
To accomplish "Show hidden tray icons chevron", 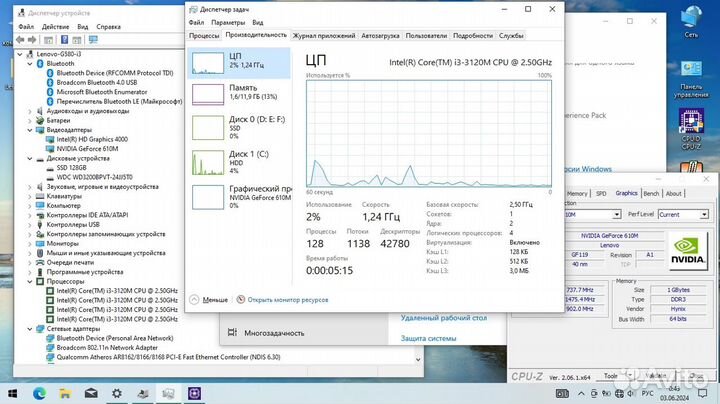I will [581, 393].
